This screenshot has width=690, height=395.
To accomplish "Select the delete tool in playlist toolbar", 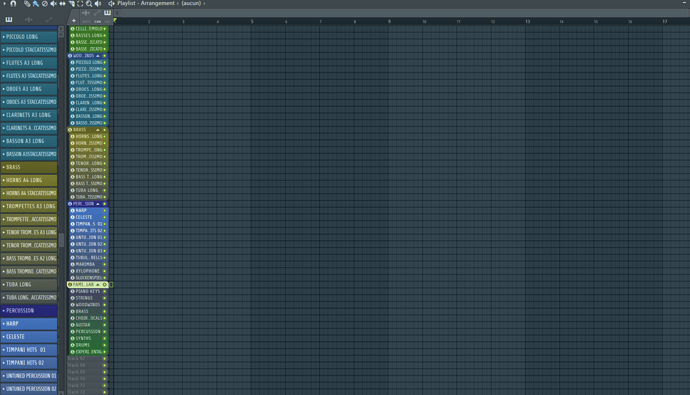I will [44, 4].
